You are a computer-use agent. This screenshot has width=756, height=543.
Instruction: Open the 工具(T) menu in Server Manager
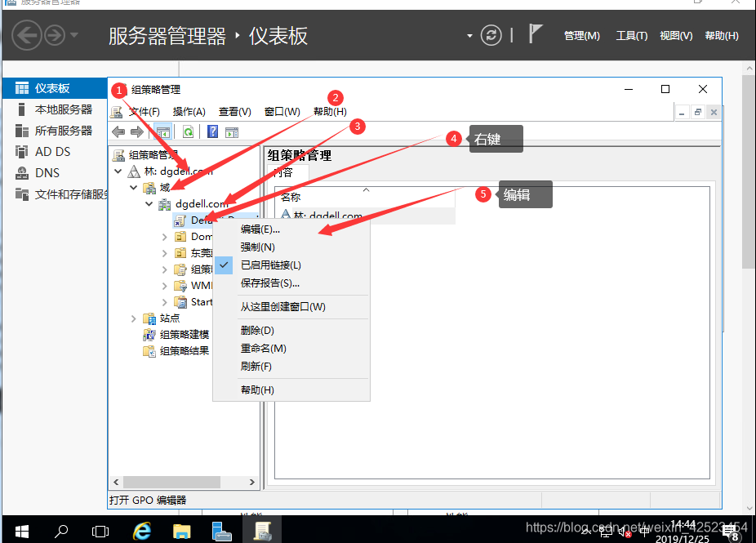tap(632, 36)
